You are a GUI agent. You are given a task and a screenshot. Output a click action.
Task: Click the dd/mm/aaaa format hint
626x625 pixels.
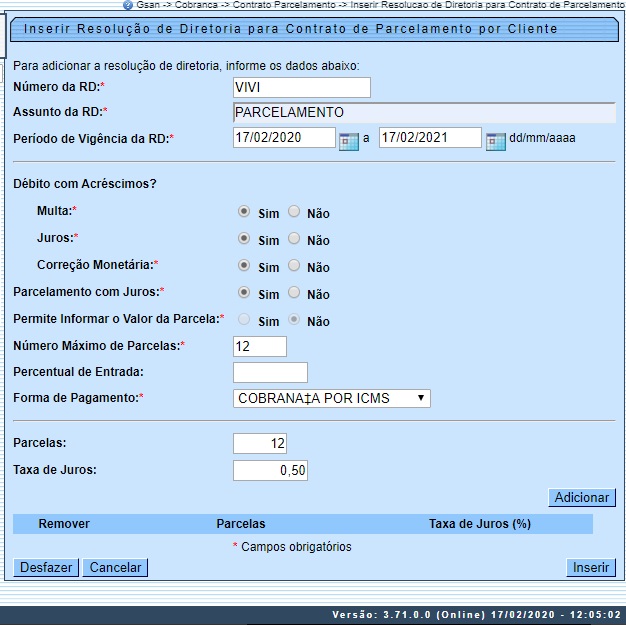click(542, 138)
